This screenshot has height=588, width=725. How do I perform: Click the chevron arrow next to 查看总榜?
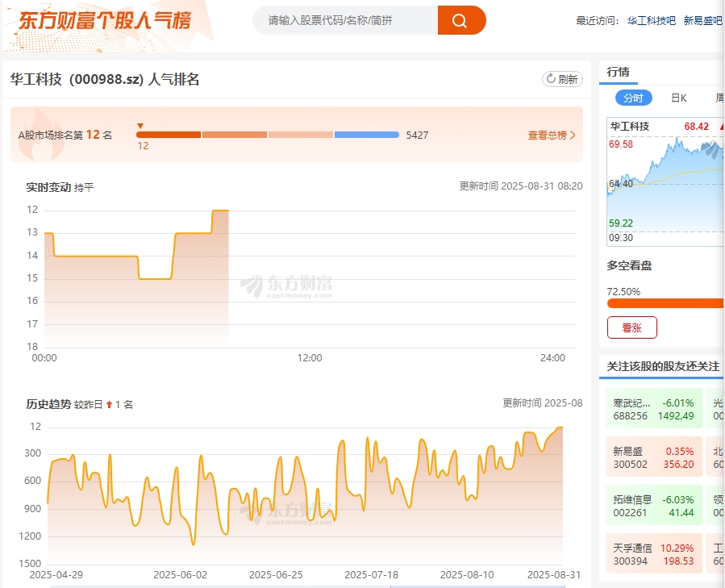tap(573, 135)
